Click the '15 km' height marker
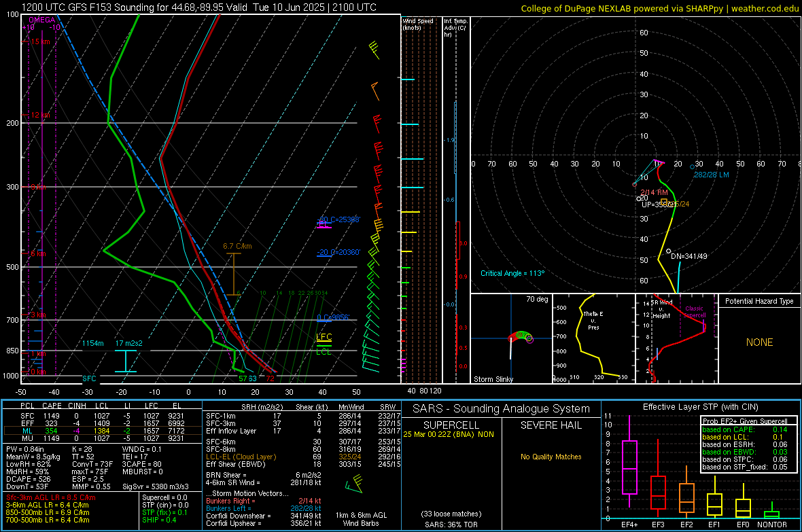802x532 pixels. [x=40, y=41]
